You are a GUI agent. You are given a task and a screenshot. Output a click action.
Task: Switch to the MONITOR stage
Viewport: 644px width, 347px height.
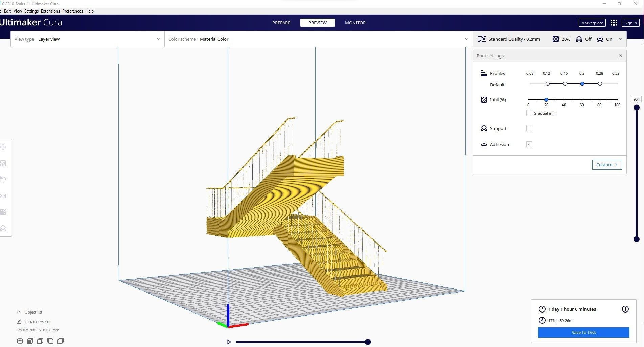pyautogui.click(x=355, y=23)
